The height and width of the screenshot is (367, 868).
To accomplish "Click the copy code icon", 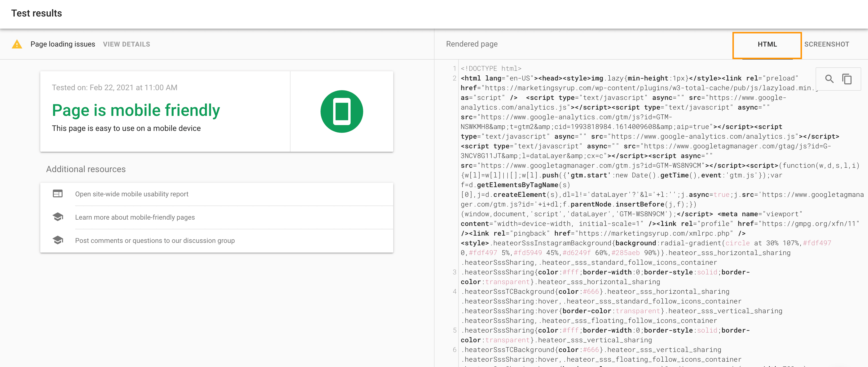I will tap(847, 79).
